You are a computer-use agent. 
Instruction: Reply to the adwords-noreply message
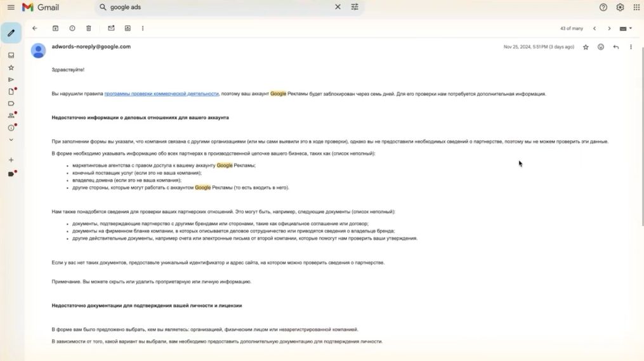pos(616,47)
